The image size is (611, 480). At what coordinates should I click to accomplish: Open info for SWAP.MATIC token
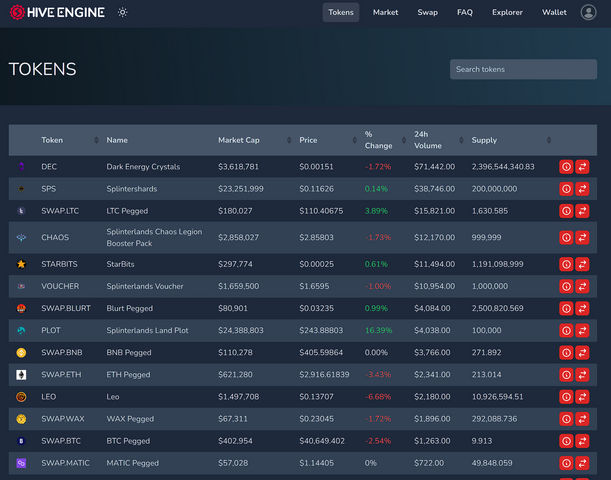566,463
